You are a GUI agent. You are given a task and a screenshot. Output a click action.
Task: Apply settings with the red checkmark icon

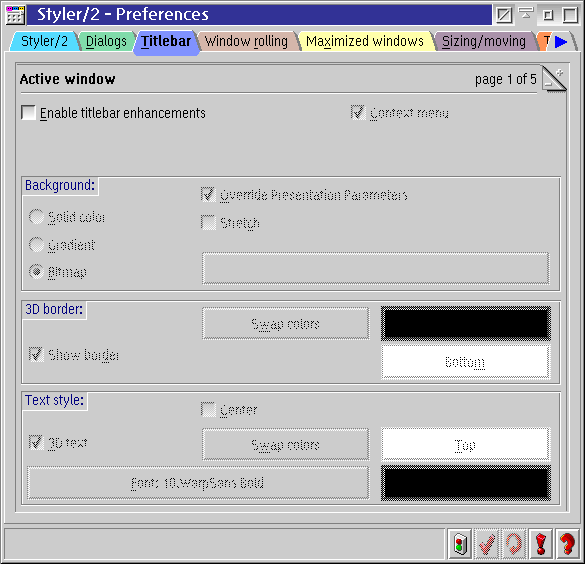pyautogui.click(x=487, y=543)
